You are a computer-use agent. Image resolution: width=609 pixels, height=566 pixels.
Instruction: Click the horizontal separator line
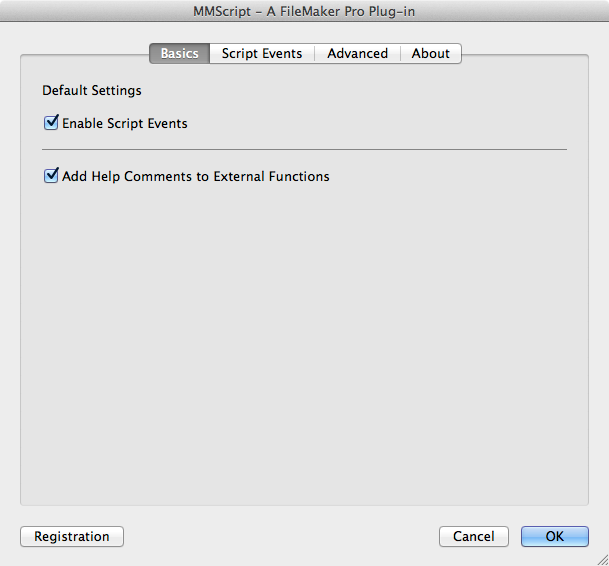304,149
